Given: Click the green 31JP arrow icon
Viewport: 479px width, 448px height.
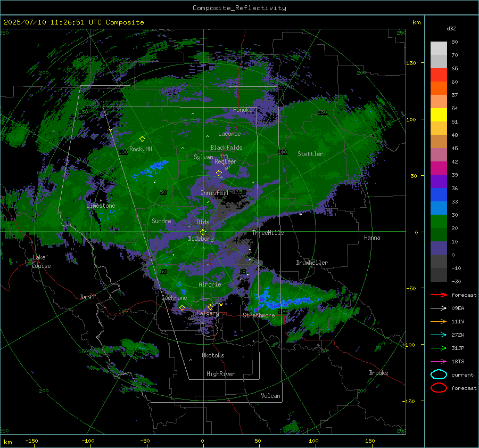Looking at the screenshot, I should point(439,348).
